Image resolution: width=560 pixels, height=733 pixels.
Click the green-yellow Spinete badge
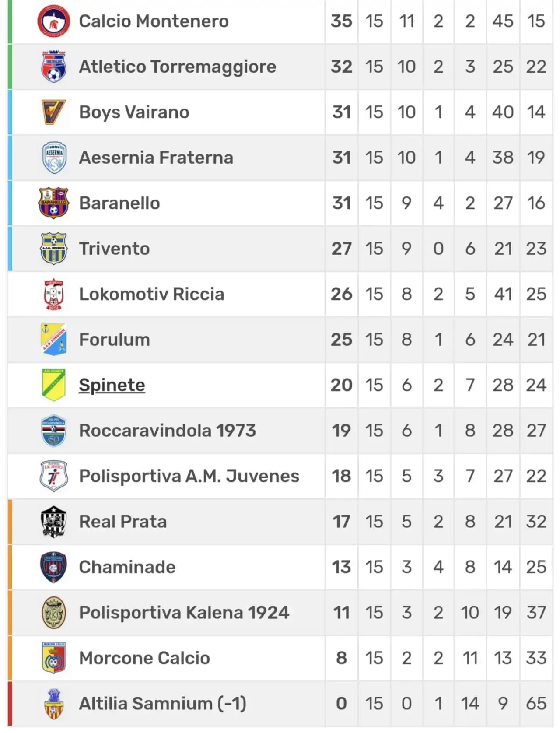[x=53, y=385]
